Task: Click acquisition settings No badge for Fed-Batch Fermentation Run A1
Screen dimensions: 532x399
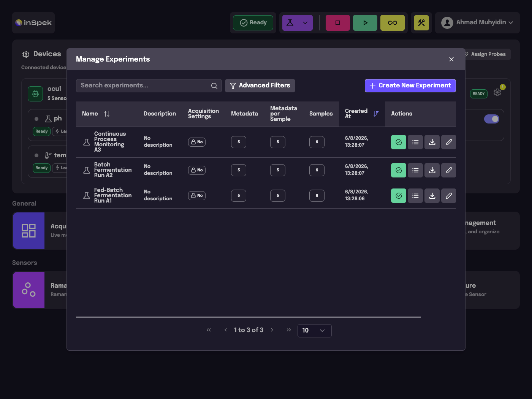Action: tap(197, 196)
